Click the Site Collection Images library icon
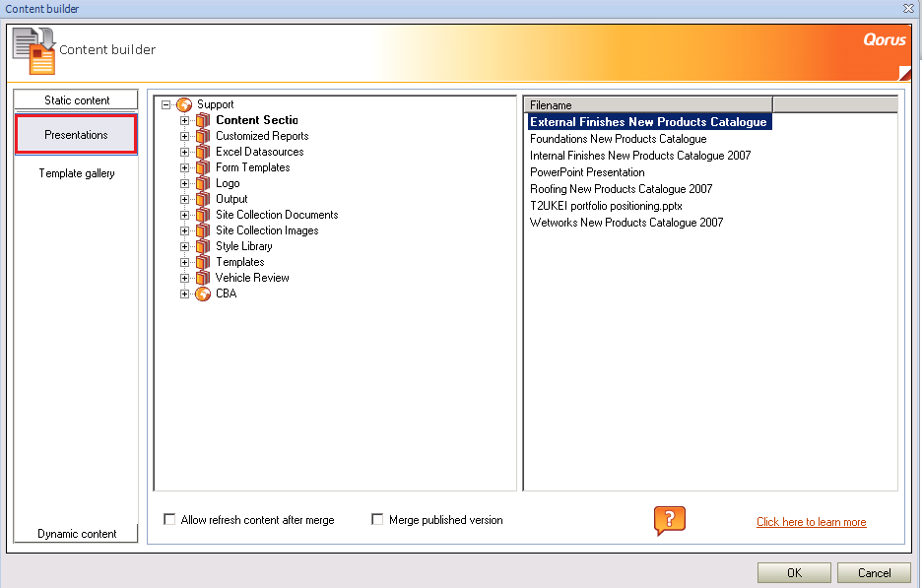Viewport: 922px width, 588px height. (x=203, y=231)
